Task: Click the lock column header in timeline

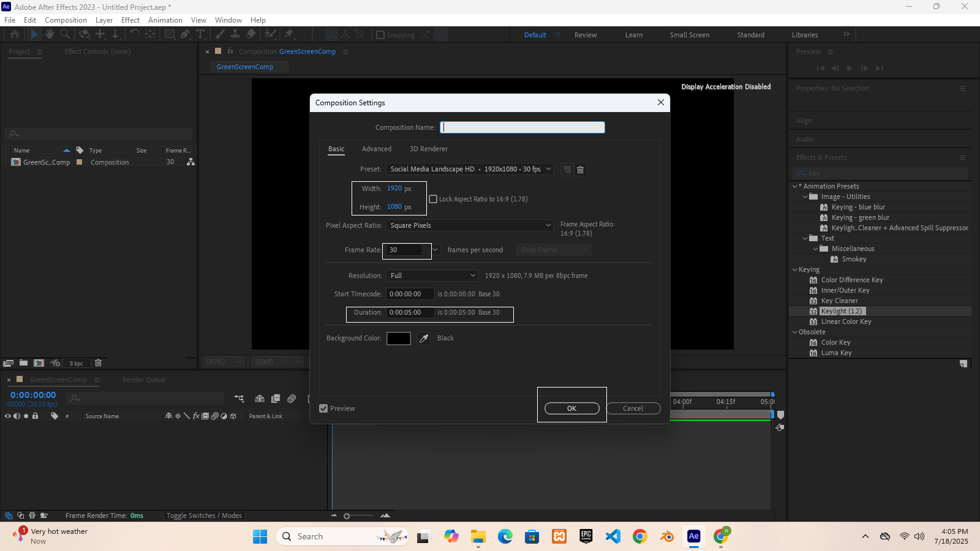Action: tap(36, 416)
